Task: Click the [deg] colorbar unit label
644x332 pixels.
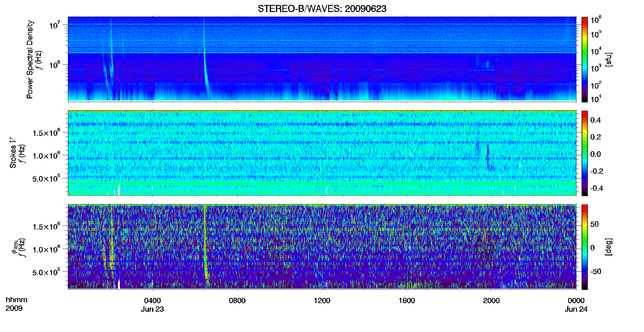Action: point(609,247)
